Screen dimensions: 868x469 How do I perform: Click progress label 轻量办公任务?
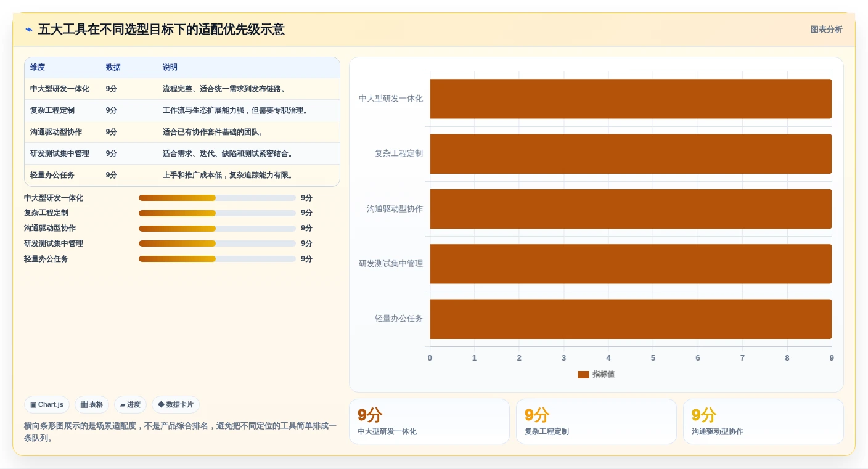click(x=46, y=259)
